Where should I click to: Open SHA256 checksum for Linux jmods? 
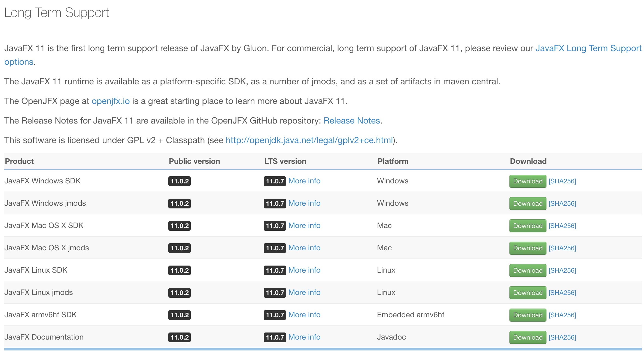[x=562, y=293]
